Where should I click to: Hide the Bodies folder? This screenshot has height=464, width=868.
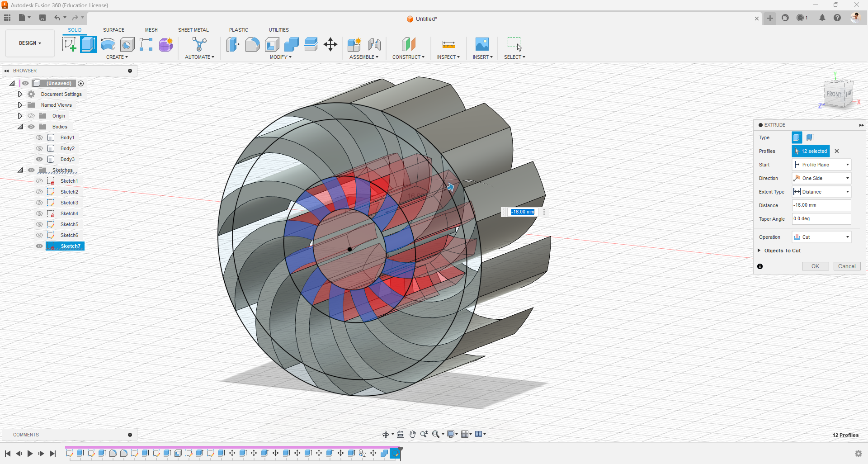pos(31,127)
